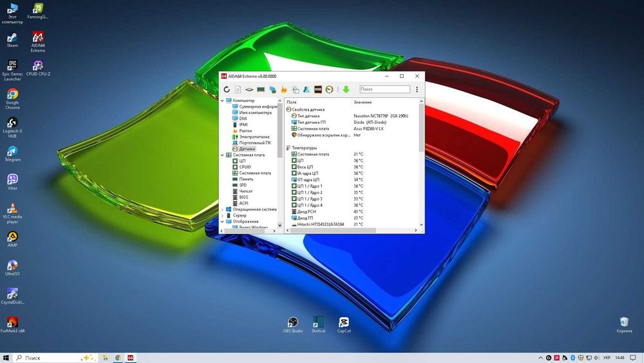Image resolution: width=644 pixels, height=363 pixels.
Task: Click the volume speaker tray icon
Action: [596, 358]
